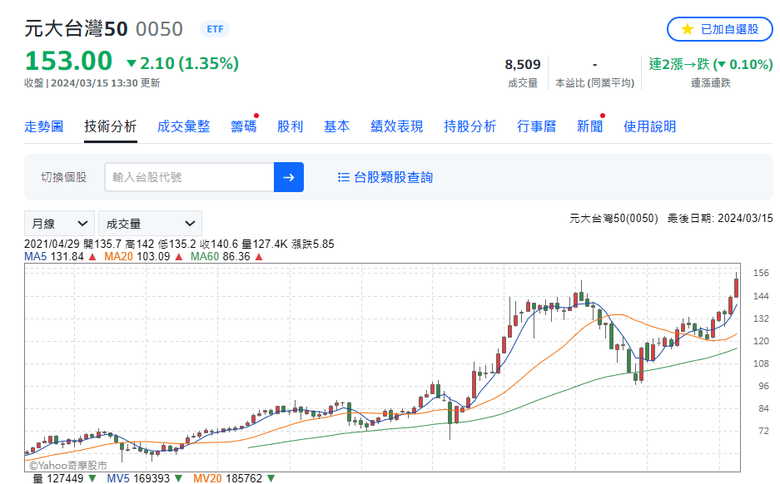Switch to the 走勢圖 tab
The image size is (780, 484).
[x=44, y=126]
